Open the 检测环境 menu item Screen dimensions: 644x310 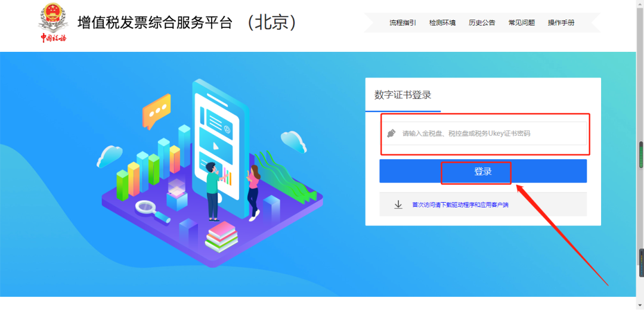pos(442,23)
